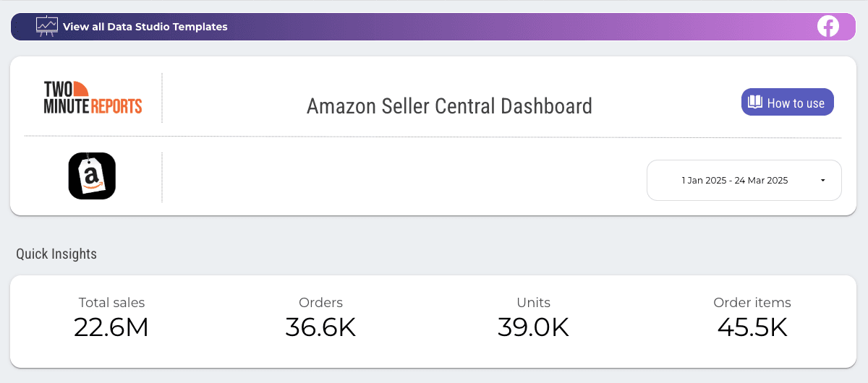This screenshot has height=383, width=868.
Task: Select the 22.6M Total sales value
Action: [x=111, y=328]
